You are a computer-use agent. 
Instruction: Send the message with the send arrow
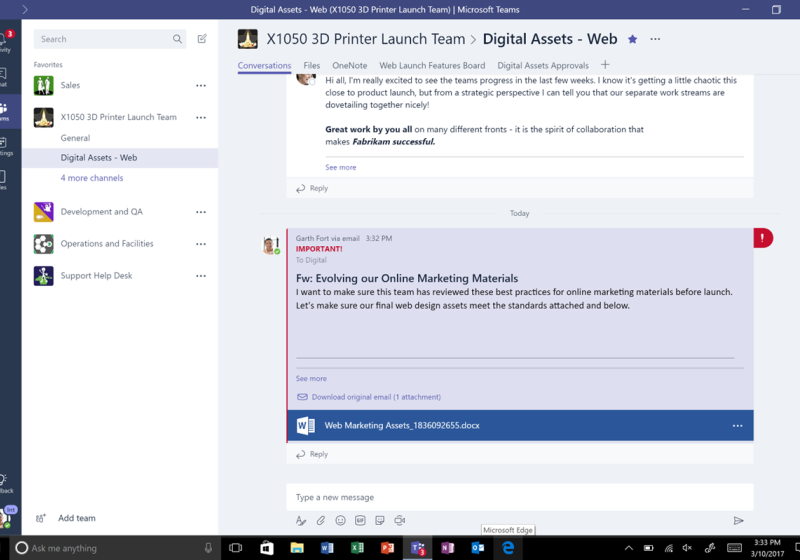click(x=738, y=520)
